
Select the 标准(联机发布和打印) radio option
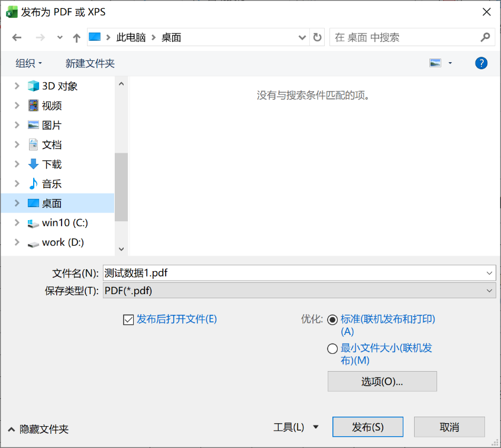point(332,320)
